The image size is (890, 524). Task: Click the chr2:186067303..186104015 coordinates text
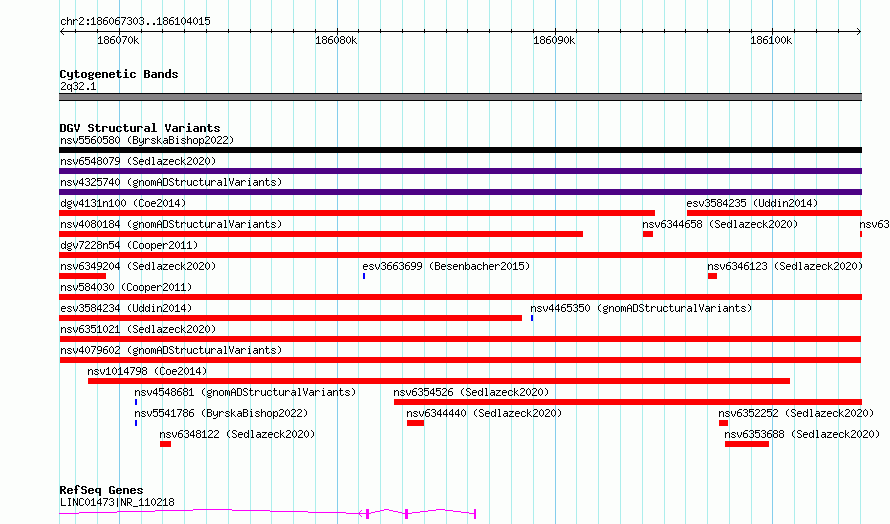coord(135,21)
